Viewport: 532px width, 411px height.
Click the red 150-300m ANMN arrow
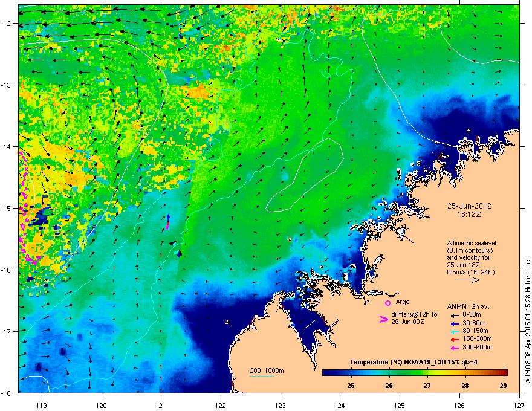coord(454,340)
